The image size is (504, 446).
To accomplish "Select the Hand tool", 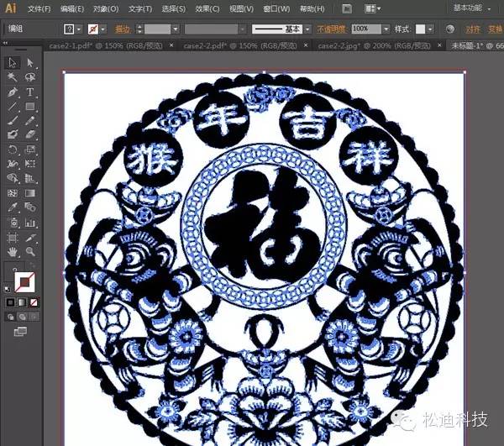I will 13,252.
